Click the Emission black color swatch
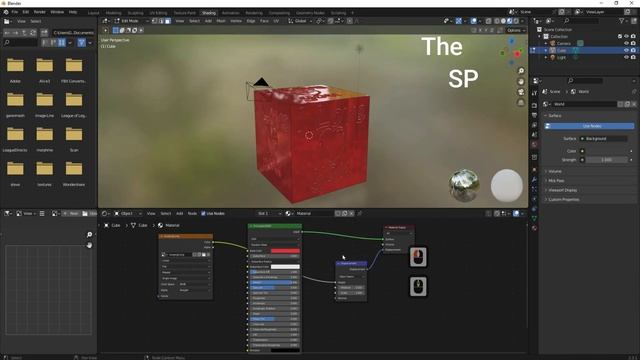Viewport: 640px width, 360px height. click(x=285, y=350)
